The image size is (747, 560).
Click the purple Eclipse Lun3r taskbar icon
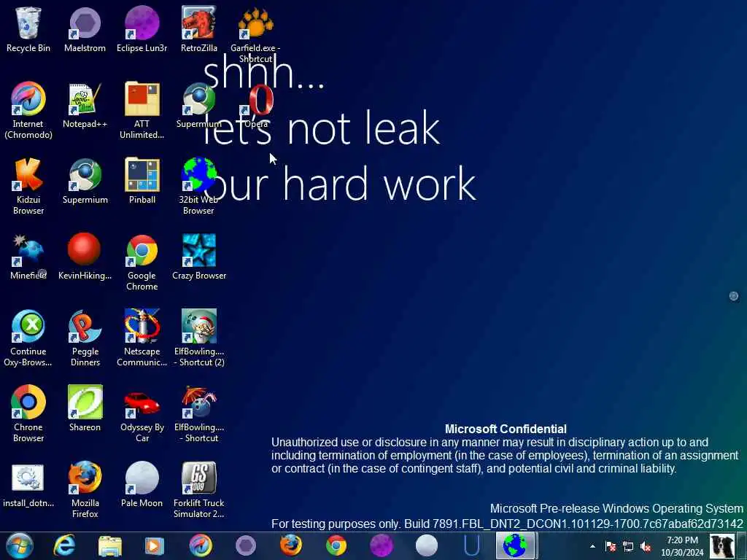tap(381, 545)
